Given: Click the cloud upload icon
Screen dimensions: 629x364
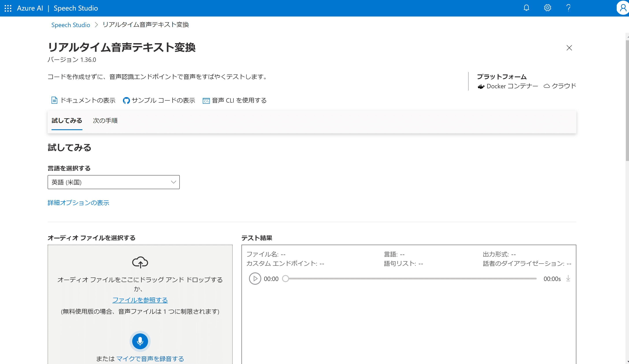Looking at the screenshot, I should click(140, 262).
